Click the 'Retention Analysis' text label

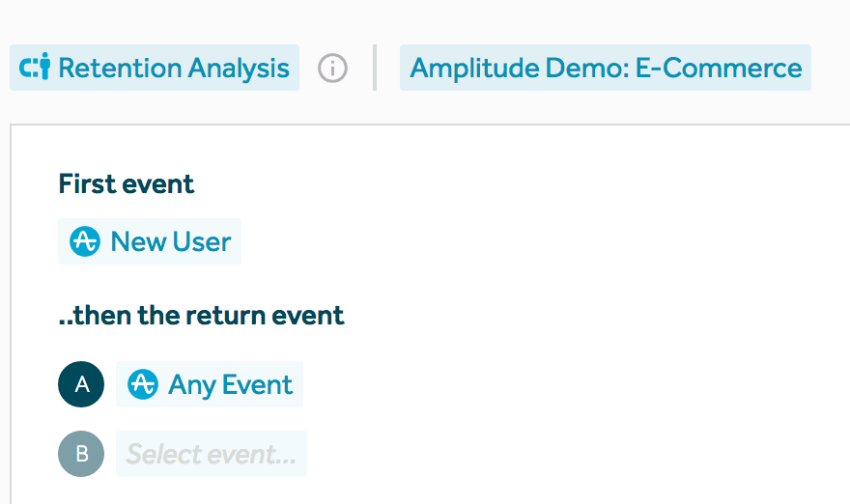[174, 69]
